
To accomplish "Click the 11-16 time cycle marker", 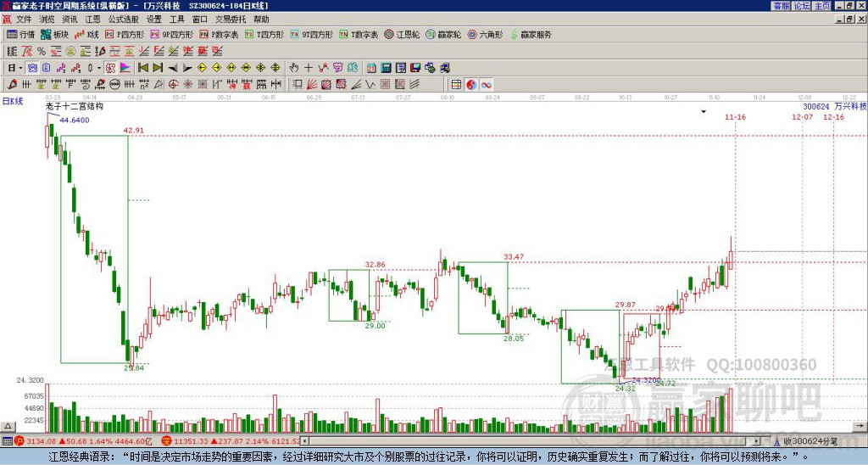I will 735,117.
